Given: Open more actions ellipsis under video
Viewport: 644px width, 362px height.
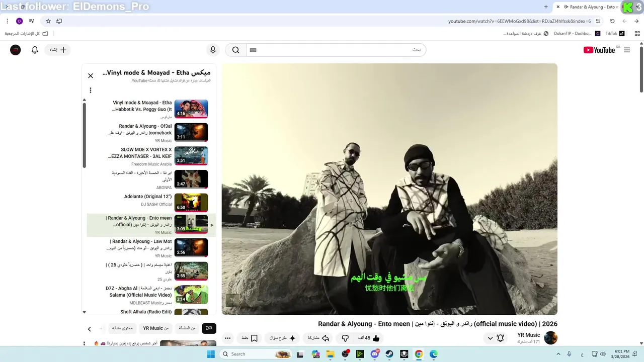Looking at the screenshot, I should (x=227, y=338).
